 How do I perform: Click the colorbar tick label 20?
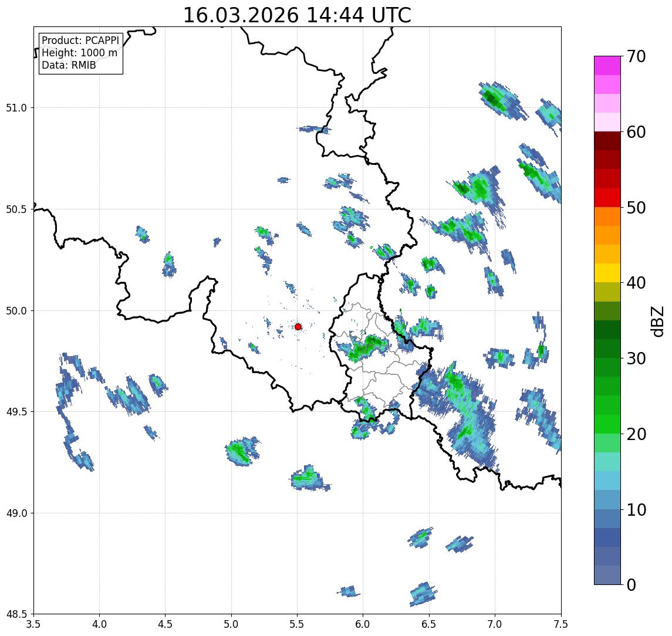pos(636,434)
